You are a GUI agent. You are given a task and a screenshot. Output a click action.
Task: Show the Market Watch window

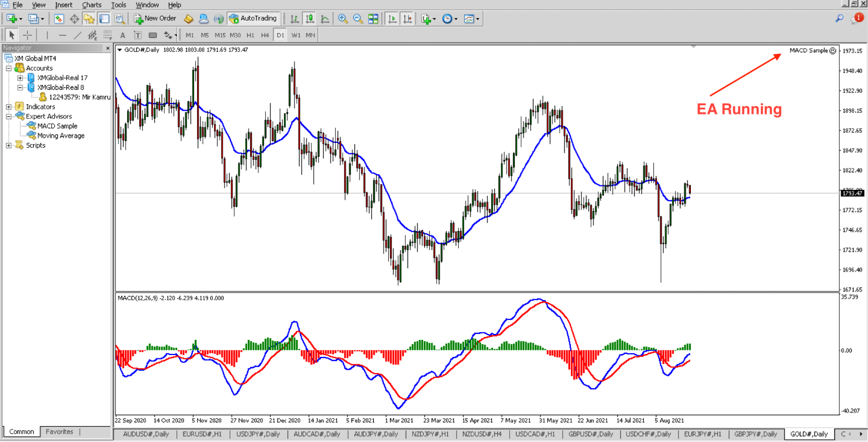pyautogui.click(x=59, y=19)
